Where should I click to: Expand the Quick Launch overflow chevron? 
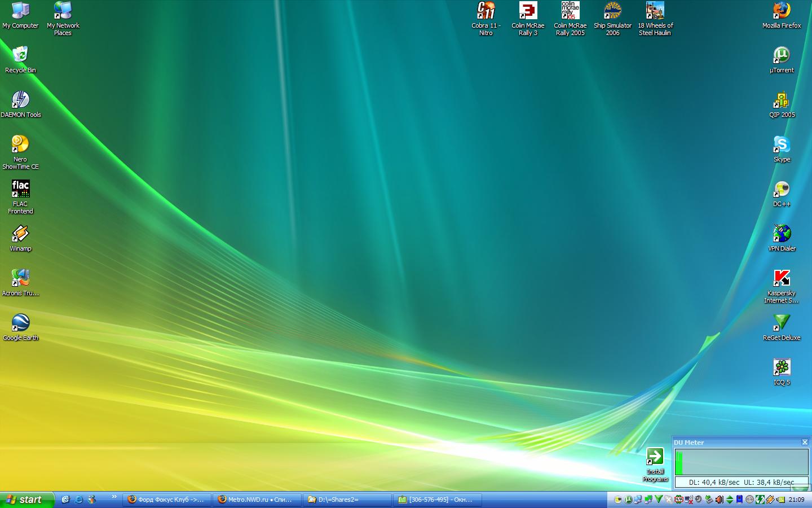click(x=114, y=497)
